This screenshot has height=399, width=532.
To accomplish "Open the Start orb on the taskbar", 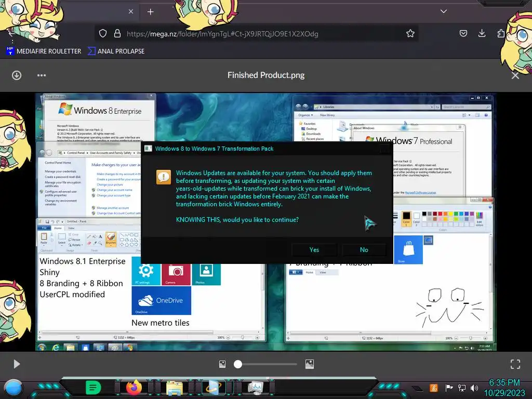I will pyautogui.click(x=14, y=388).
